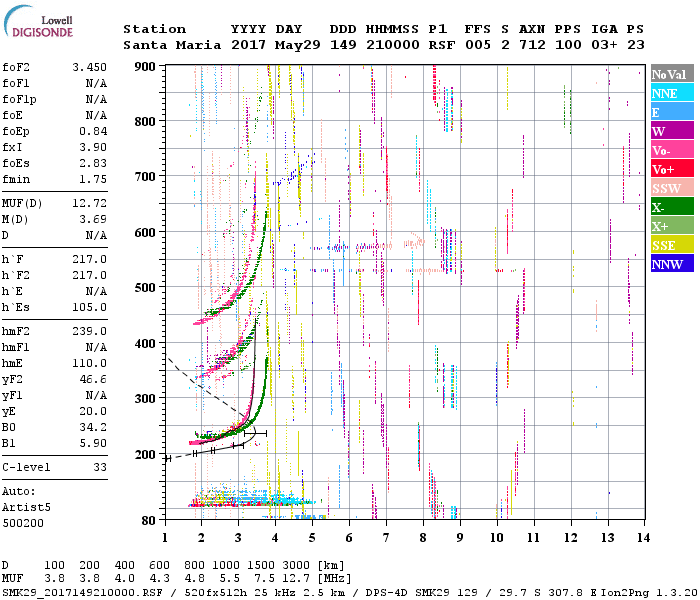The height and width of the screenshot is (600, 700).
Task: Click the 80 km height axis label
Action: (x=148, y=521)
